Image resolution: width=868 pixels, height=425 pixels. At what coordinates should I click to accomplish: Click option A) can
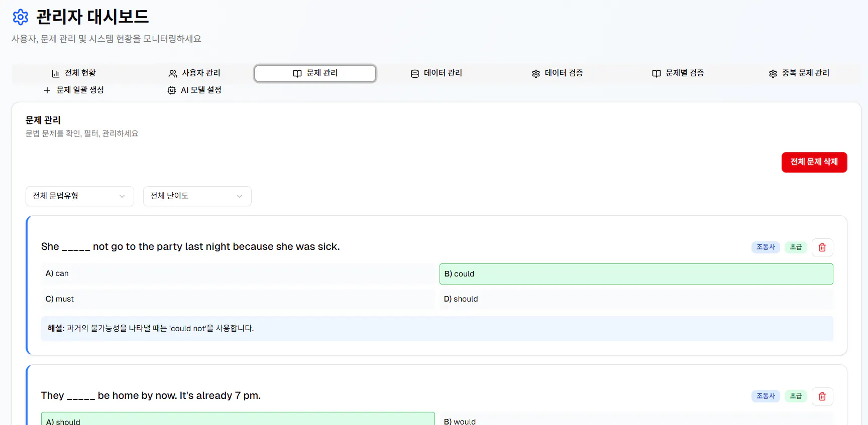point(238,273)
